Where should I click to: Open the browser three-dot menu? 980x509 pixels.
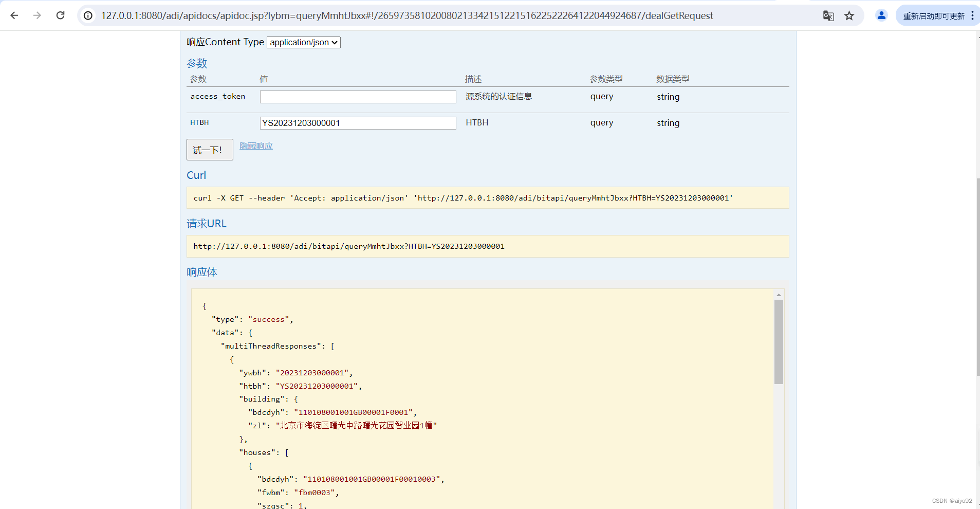pyautogui.click(x=972, y=15)
